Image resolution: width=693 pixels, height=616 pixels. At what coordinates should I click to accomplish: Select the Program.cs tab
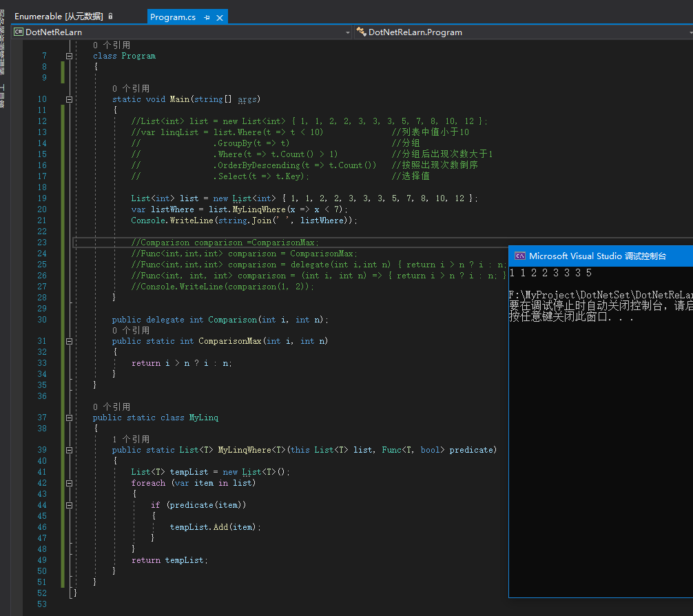173,17
